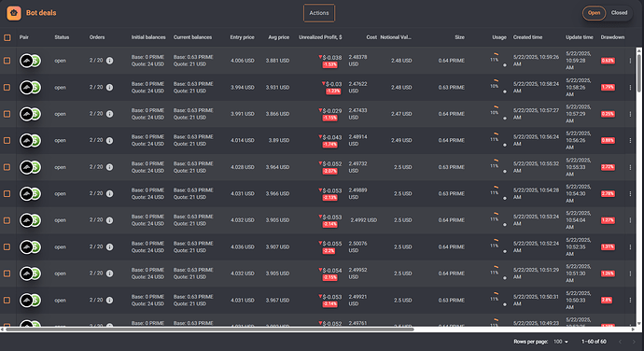Viewport: 644px width, 351px height.
Task: Switch to the Closed deals tab
Action: (619, 13)
